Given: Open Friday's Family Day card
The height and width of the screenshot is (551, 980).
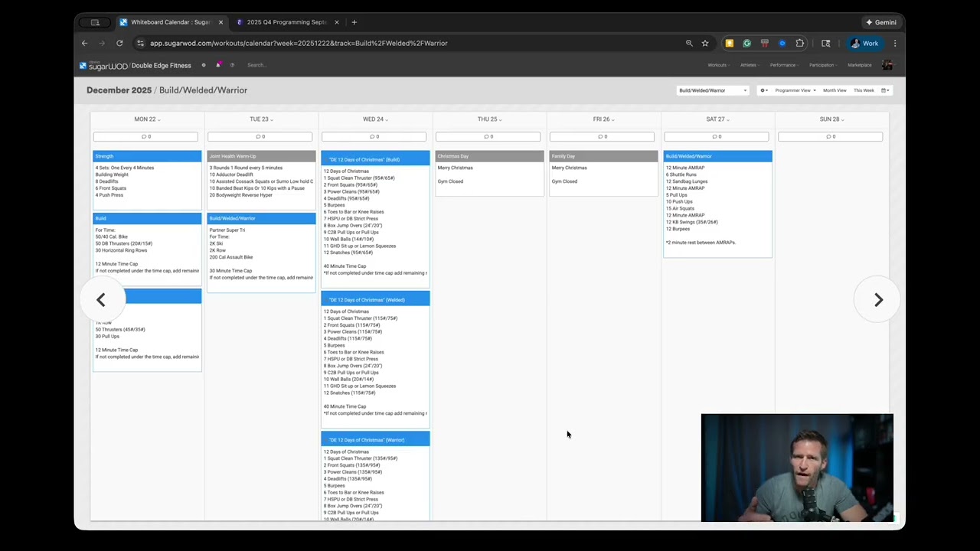Looking at the screenshot, I should tap(603, 173).
